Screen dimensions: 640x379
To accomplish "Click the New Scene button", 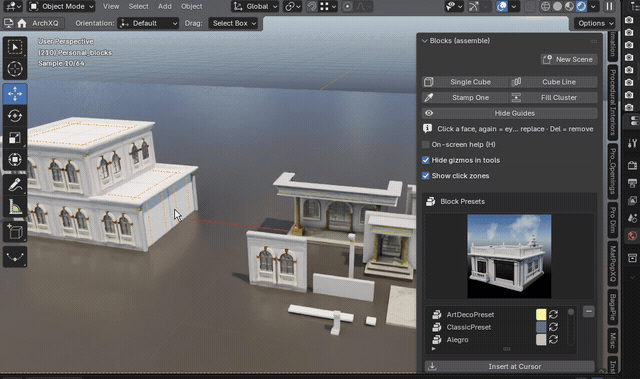I will point(569,60).
